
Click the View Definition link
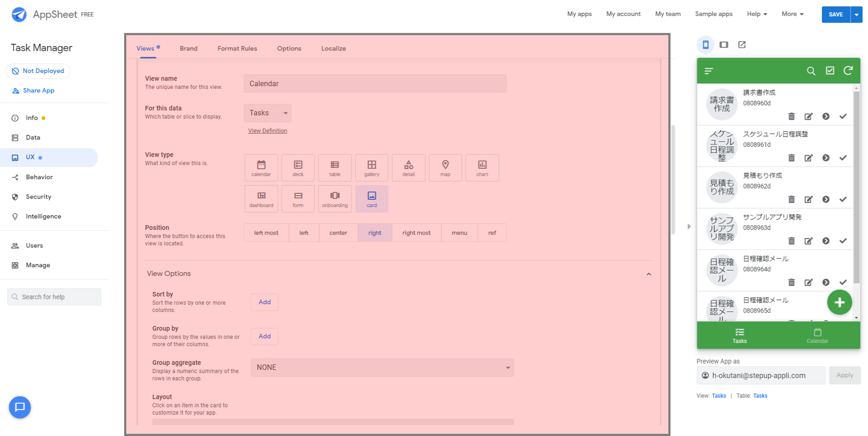[267, 131]
